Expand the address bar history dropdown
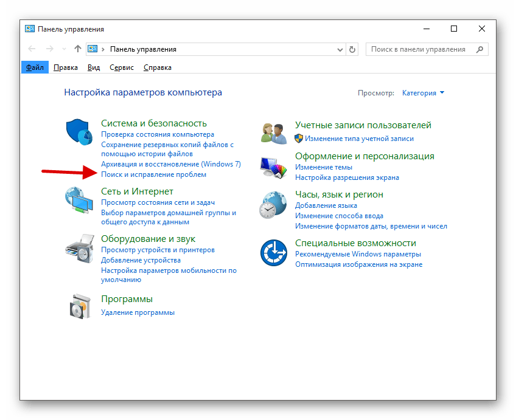516x420 pixels. pyautogui.click(x=340, y=49)
